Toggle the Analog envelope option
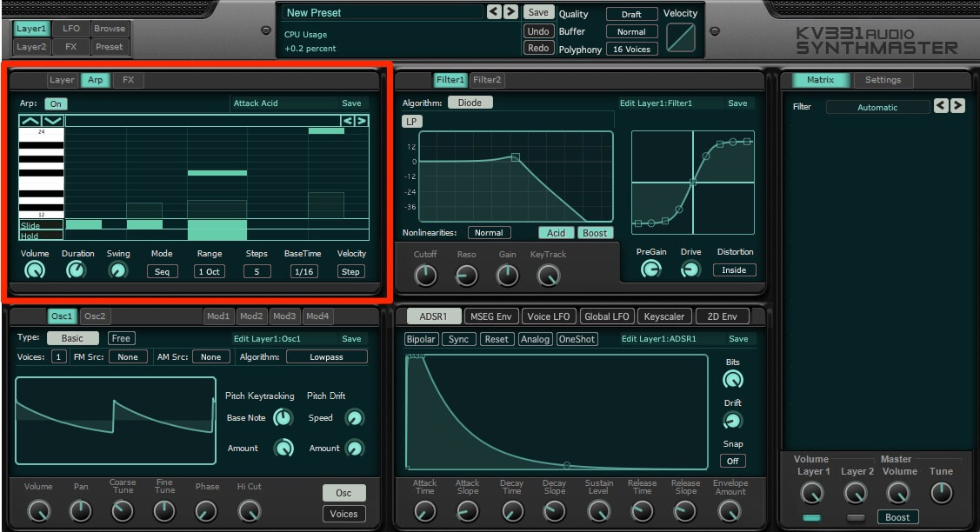The image size is (980, 532). 535,339
